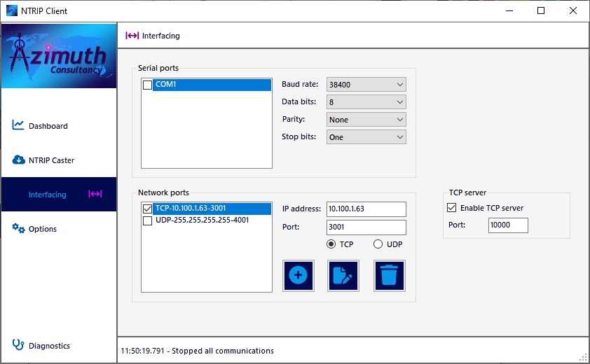This screenshot has width=590, height=364.
Task: Click the IP address input field
Action: tap(366, 209)
